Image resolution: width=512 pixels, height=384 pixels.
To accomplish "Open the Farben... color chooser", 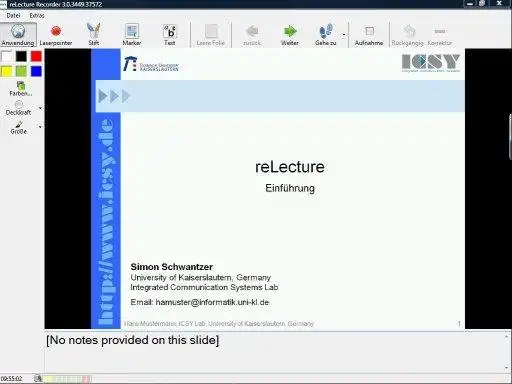I will click(x=21, y=89).
